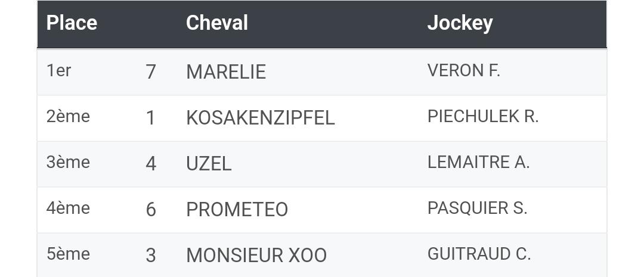Click the 1er place cell
The height and width of the screenshot is (277, 644).
[x=58, y=70]
